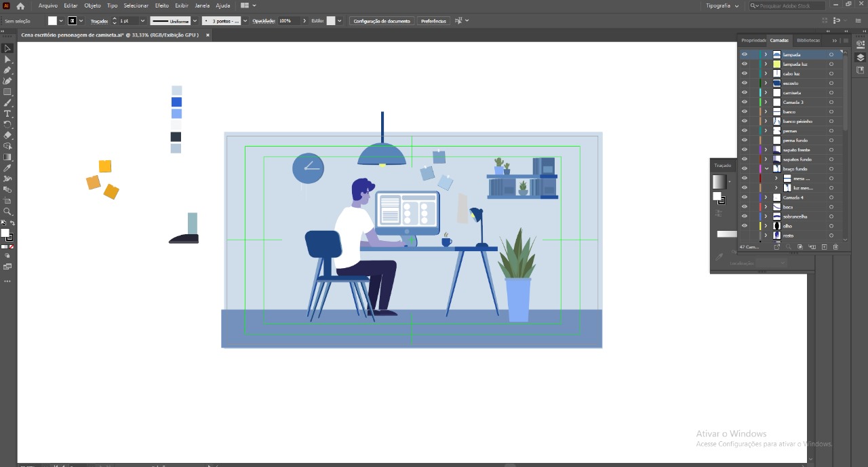Click the Home icon in top bar

pyautogui.click(x=20, y=5)
